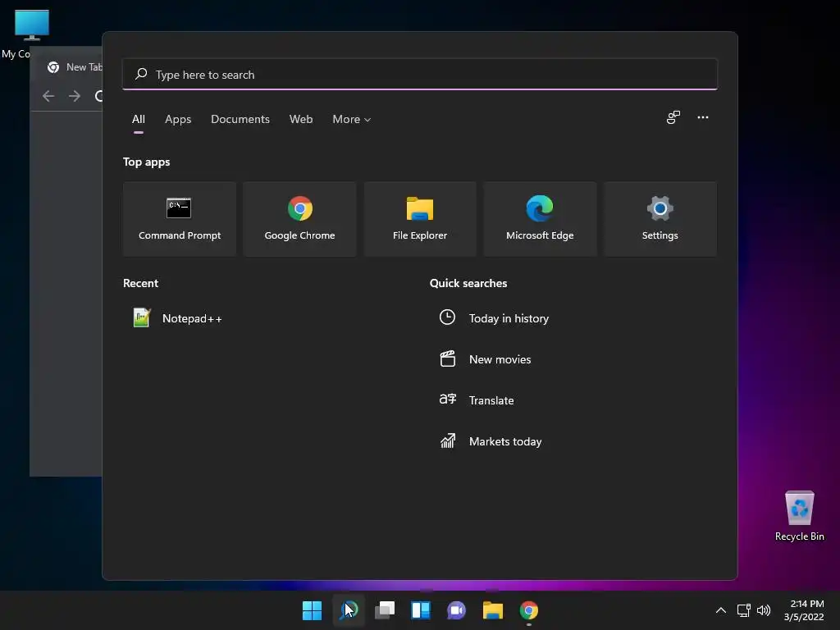Expand the More filter dropdown
Image resolution: width=840 pixels, height=630 pixels.
pos(351,120)
